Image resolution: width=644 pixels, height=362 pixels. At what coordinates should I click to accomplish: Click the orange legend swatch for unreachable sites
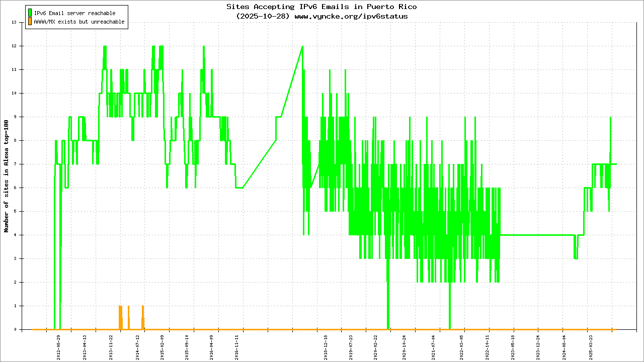pos(30,22)
